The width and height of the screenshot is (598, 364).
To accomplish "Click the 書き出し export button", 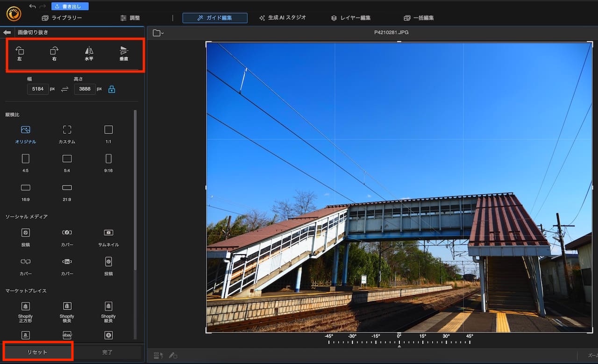I will click(x=70, y=6).
